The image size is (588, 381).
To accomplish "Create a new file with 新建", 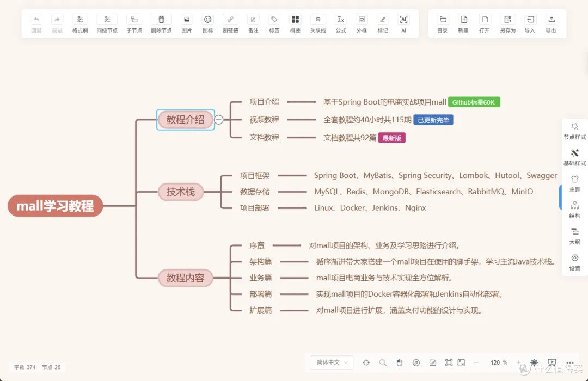I will 463,20.
